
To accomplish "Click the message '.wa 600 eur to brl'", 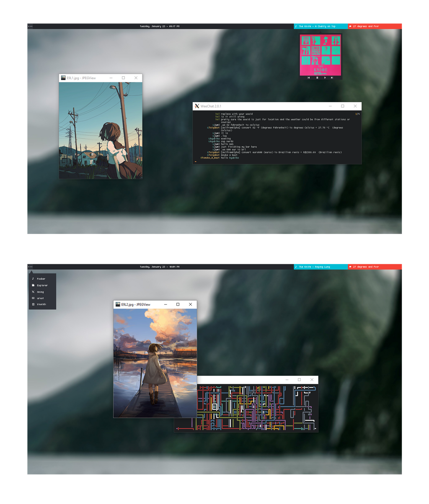I will 233,149.
